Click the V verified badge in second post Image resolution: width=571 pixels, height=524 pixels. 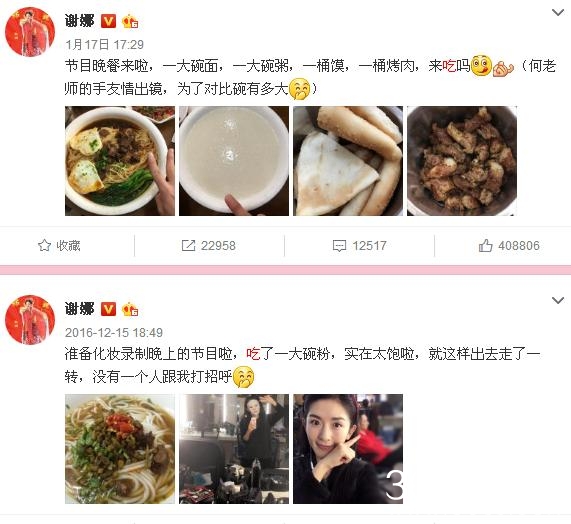(x=108, y=309)
